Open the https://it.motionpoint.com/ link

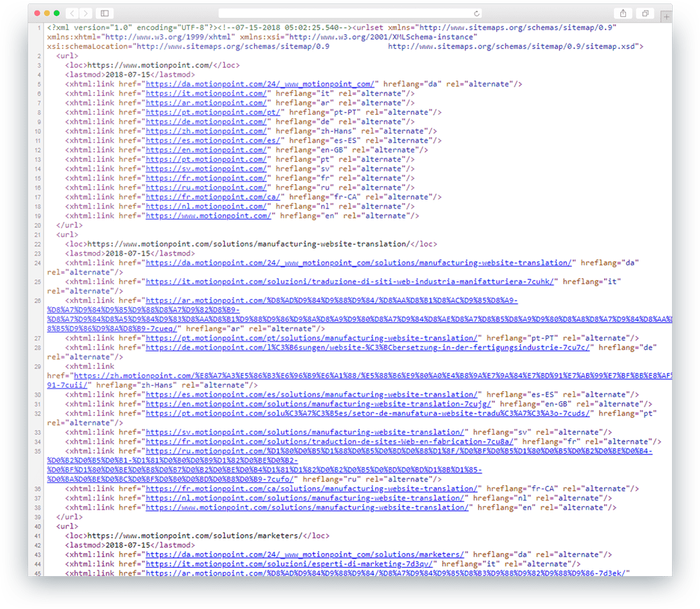(206, 93)
